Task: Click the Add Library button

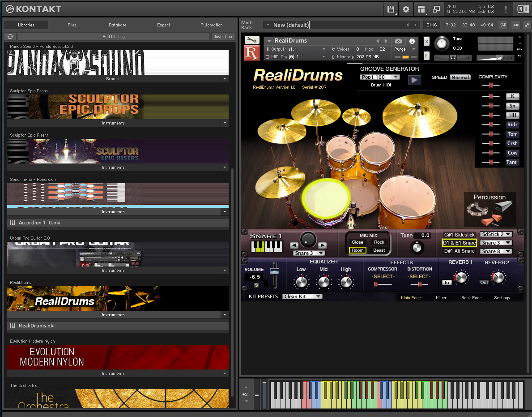Action: [x=114, y=36]
